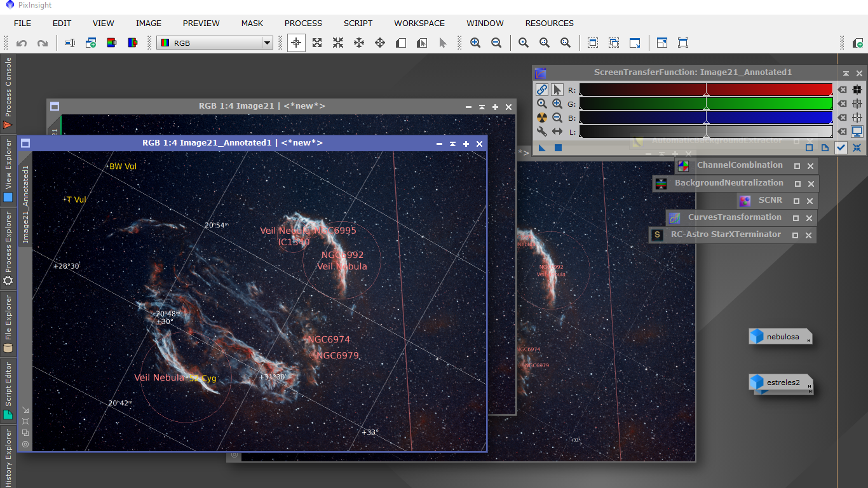Open the PROCESS menu

point(303,23)
